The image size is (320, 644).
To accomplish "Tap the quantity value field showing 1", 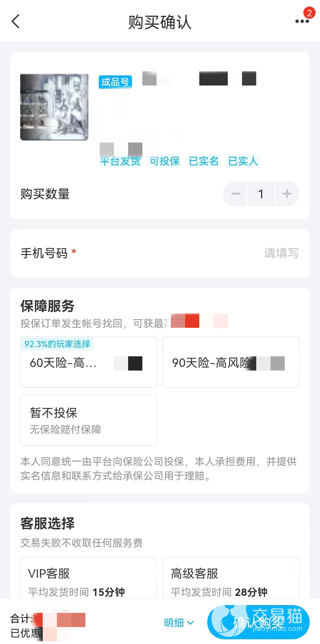I will click(x=261, y=194).
